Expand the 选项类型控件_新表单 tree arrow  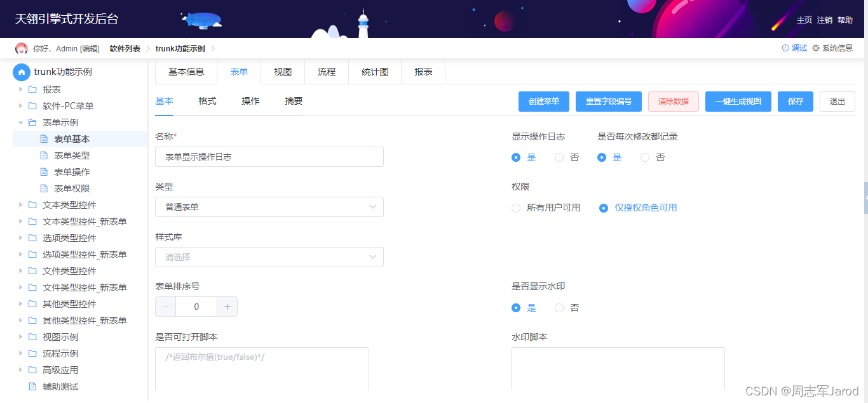(21, 254)
